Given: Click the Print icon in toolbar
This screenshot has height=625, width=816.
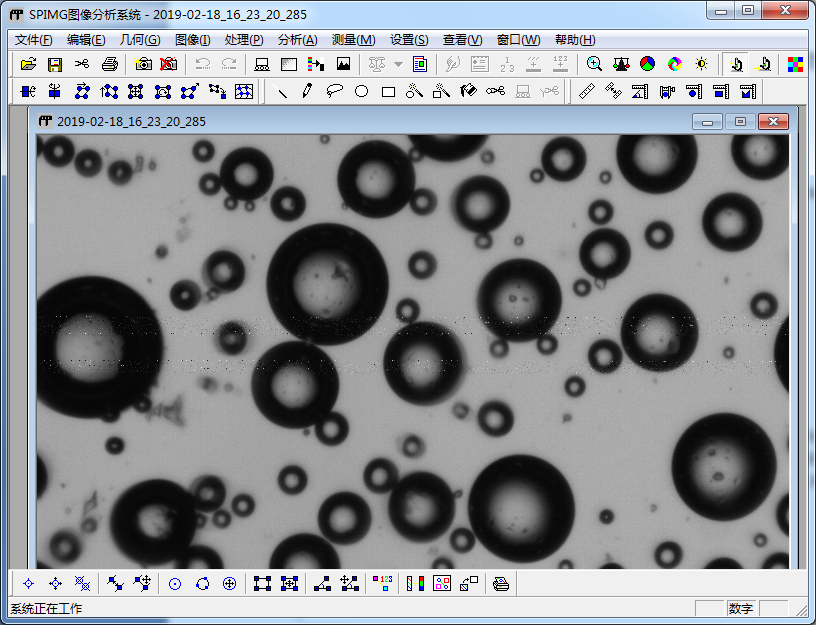Looking at the screenshot, I should 109,64.
